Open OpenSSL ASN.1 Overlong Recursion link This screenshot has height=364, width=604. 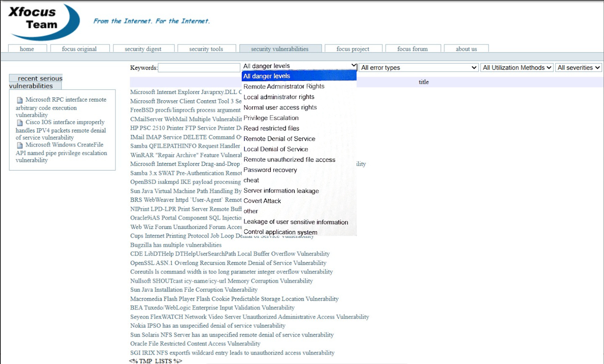228,263
